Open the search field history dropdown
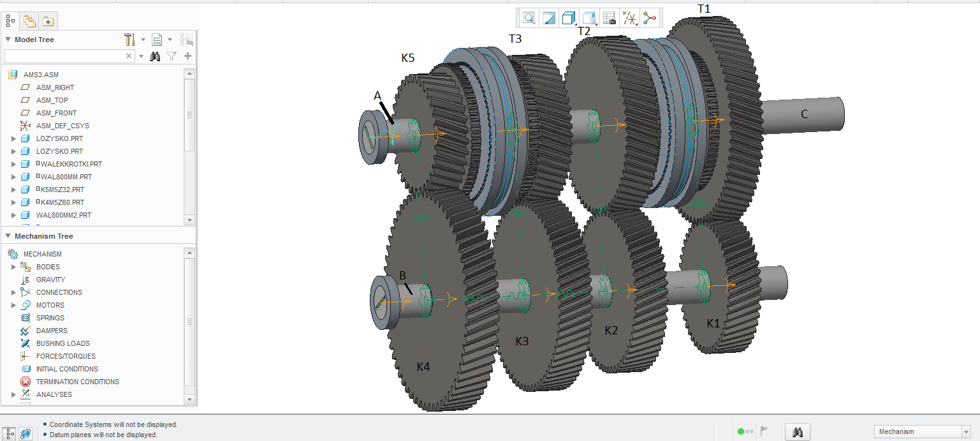This screenshot has width=980, height=441. (141, 56)
